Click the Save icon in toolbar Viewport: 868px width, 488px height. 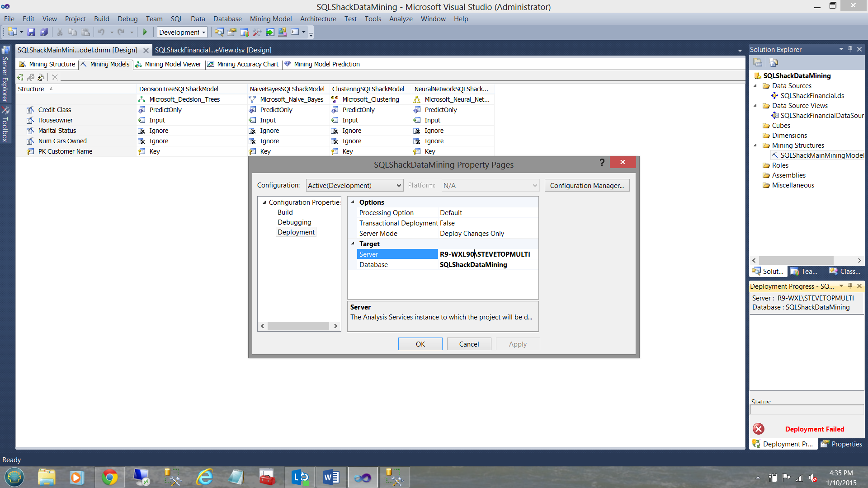pyautogui.click(x=31, y=32)
